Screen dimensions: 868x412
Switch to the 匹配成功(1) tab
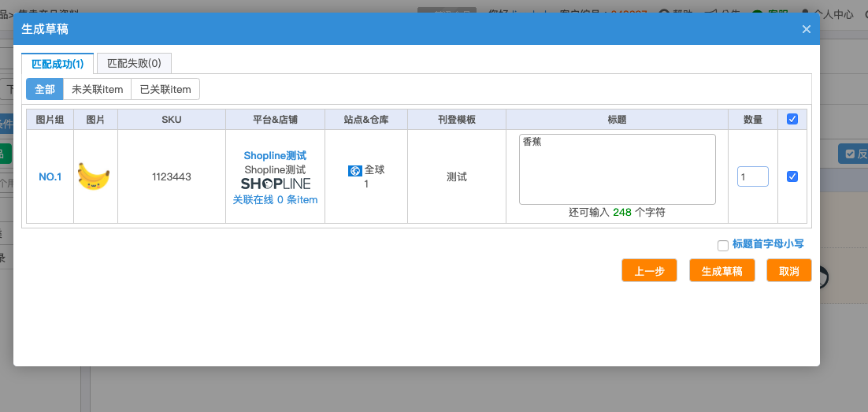(57, 64)
